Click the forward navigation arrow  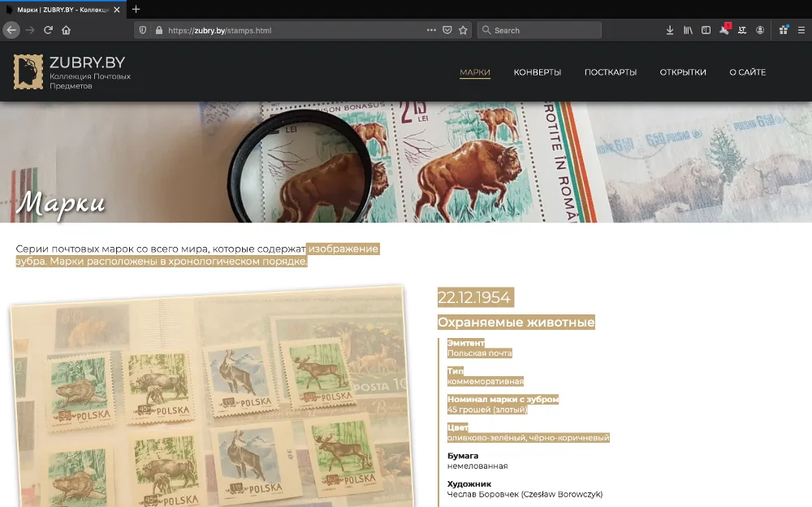(30, 30)
